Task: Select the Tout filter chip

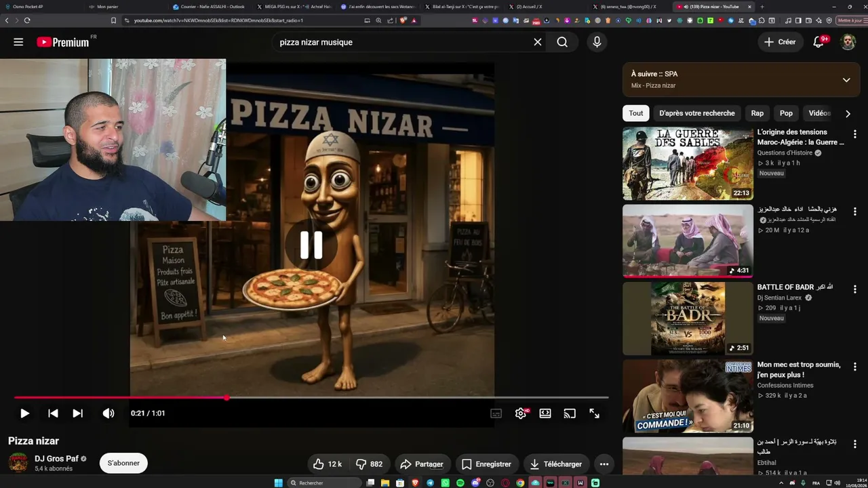Action: click(x=635, y=113)
